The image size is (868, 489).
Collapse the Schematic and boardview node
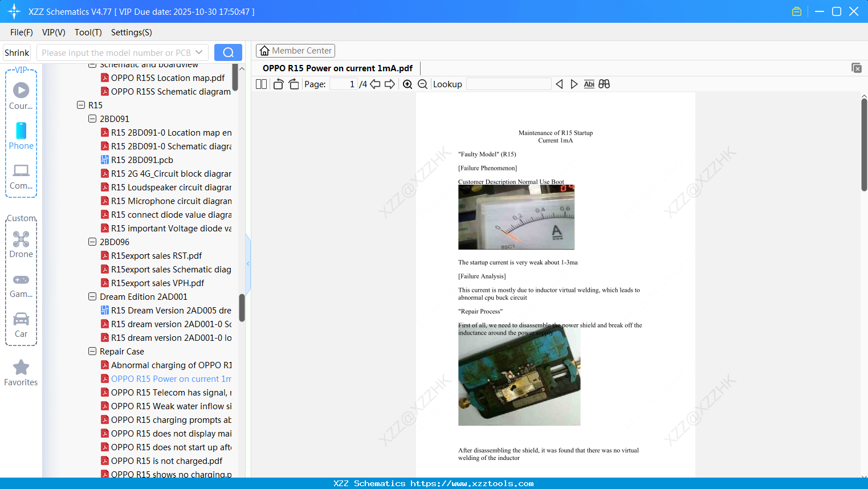pos(92,65)
